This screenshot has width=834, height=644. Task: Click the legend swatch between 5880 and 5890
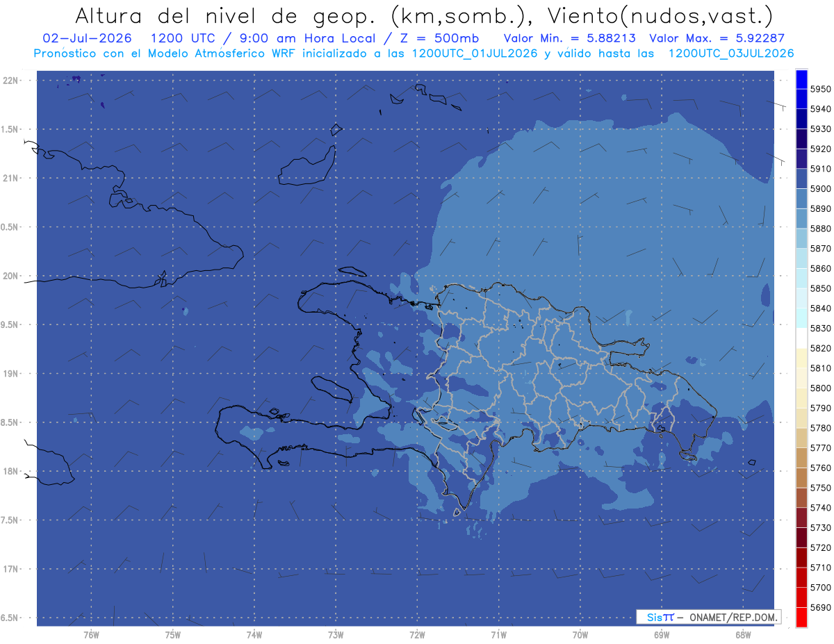(x=801, y=219)
